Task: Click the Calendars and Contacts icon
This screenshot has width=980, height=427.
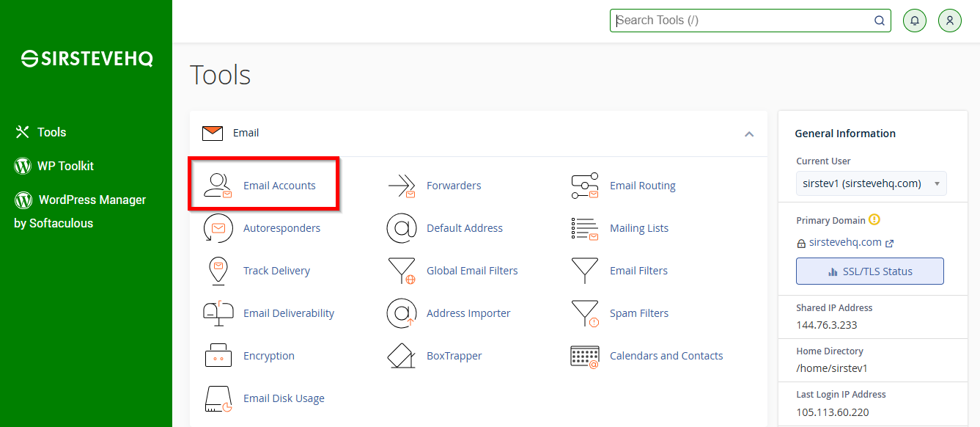Action: tap(584, 356)
